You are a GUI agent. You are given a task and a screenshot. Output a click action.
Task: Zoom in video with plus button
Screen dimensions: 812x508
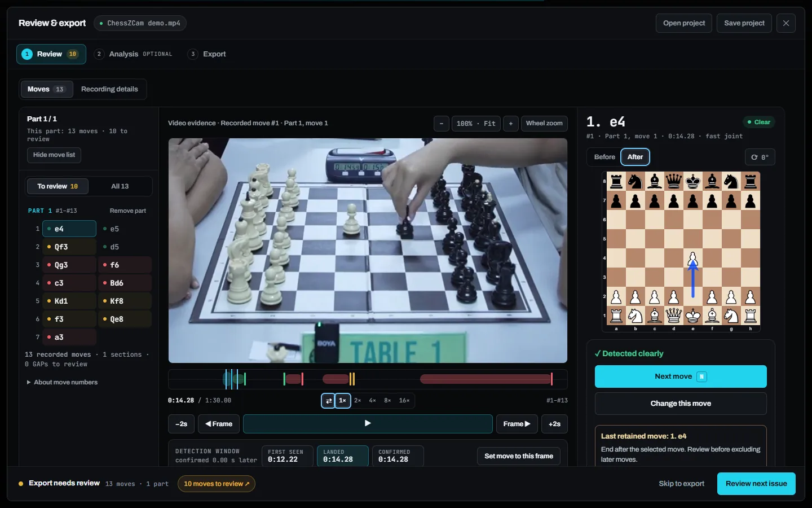[511, 124]
